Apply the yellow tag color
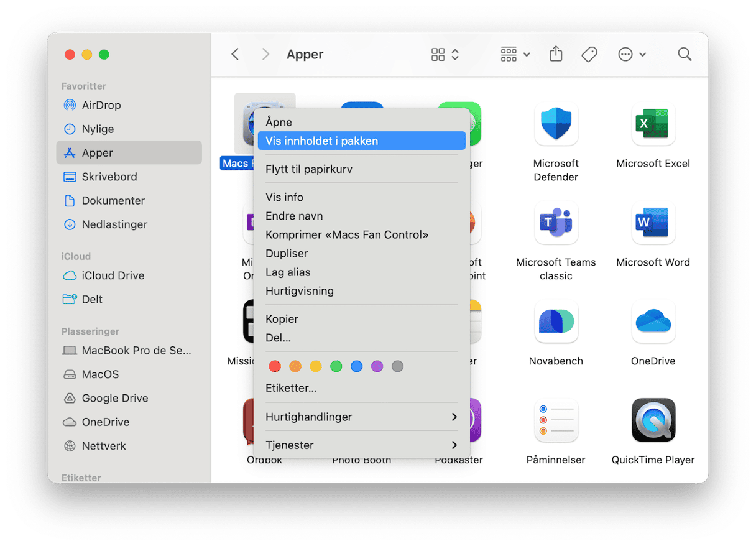The height and width of the screenshot is (546, 756). (316, 366)
